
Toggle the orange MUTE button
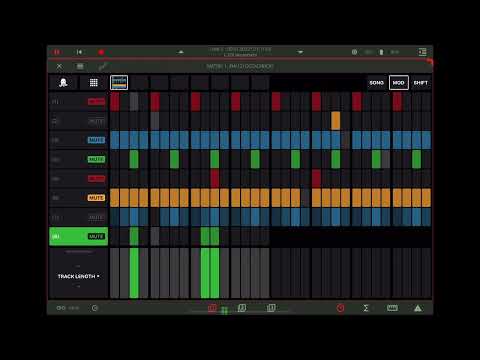96,198
